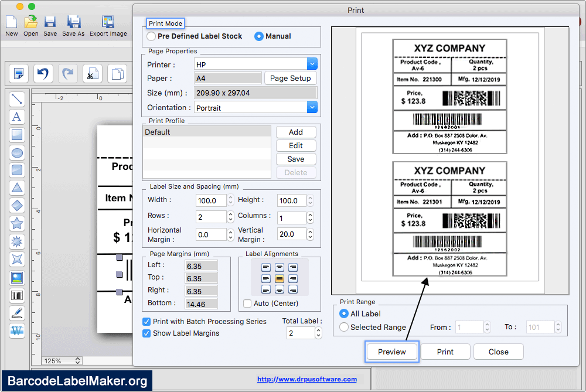Screen dimensions: 586x392
Task: Select the Insert Image tool
Action: pos(18,278)
